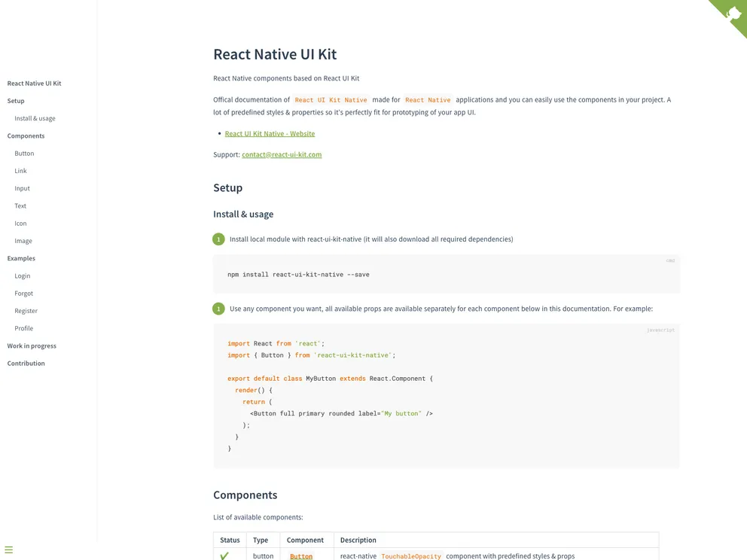Open the Button component link in table
Viewport: 747px width, 560px height.
[301, 556]
